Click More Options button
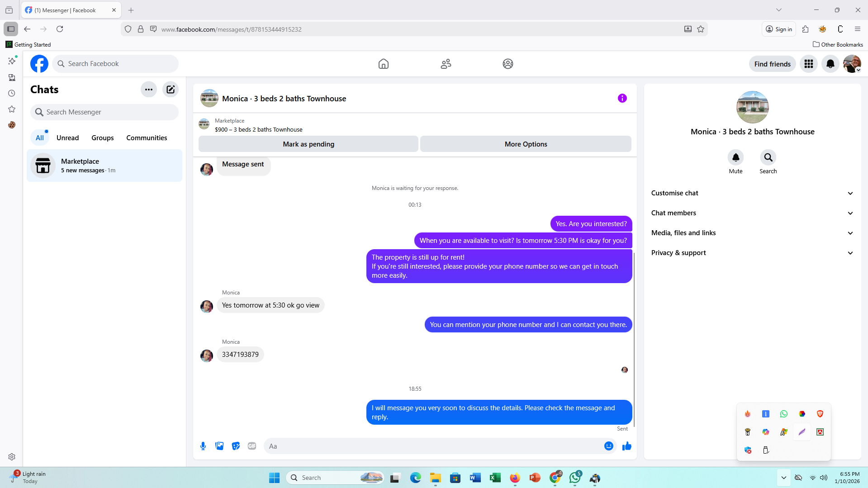The width and height of the screenshot is (868, 488). [x=526, y=144]
